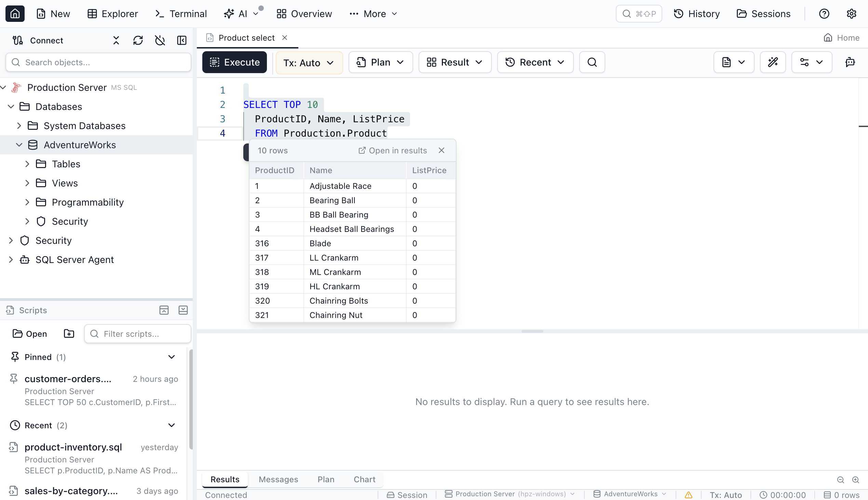The height and width of the screenshot is (500, 868).
Task: Open product-inventory.sql script
Action: pos(94,459)
